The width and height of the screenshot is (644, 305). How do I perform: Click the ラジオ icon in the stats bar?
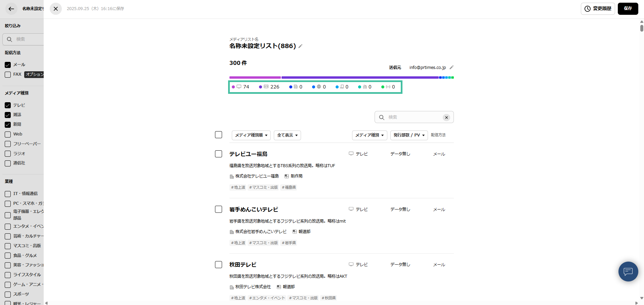[365, 86]
